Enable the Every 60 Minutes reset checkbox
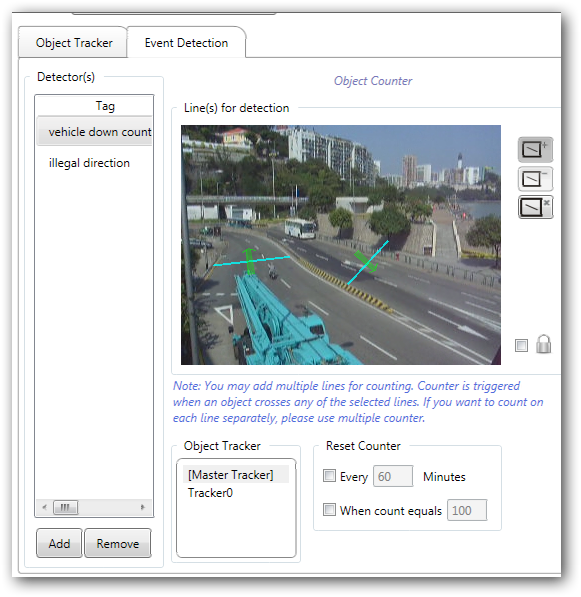Image resolution: width=581 pixels, height=597 pixels. (x=329, y=476)
